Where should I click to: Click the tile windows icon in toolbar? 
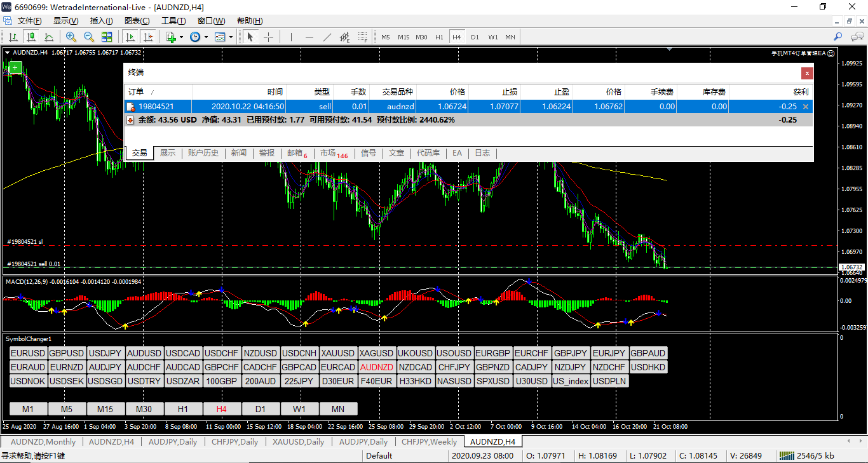coord(107,37)
